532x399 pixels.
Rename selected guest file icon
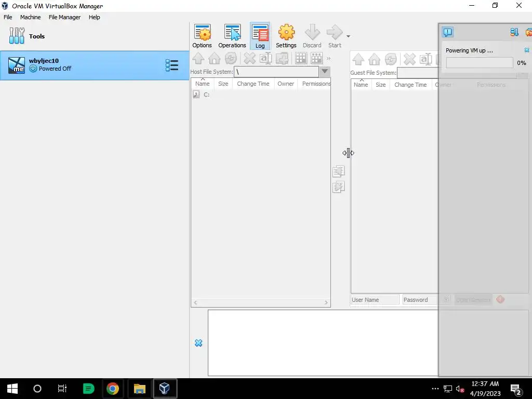[x=425, y=59]
